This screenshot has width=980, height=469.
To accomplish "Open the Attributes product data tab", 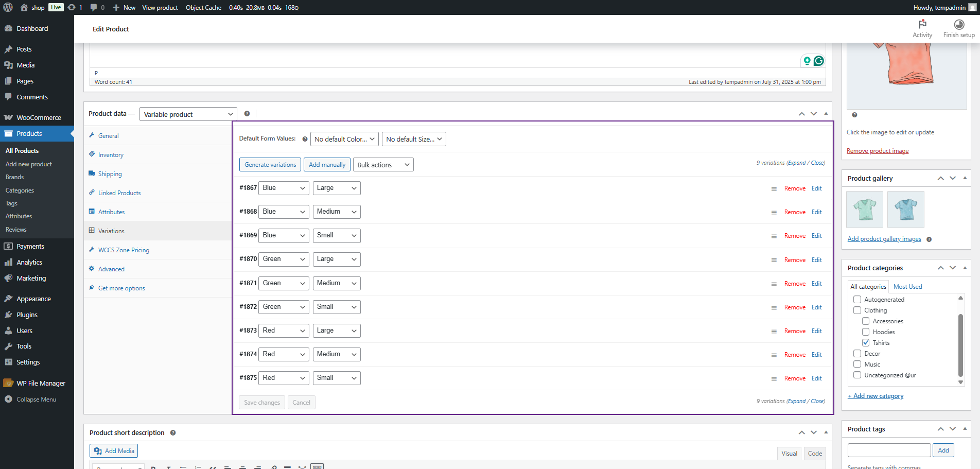I will pyautogui.click(x=111, y=212).
